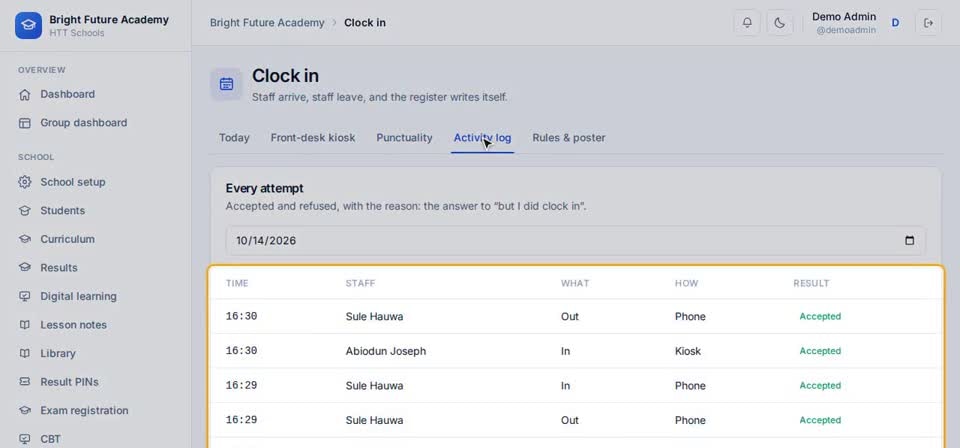The height and width of the screenshot is (448, 960).
Task: Click the Clock in calendar icon beside title
Action: click(227, 84)
